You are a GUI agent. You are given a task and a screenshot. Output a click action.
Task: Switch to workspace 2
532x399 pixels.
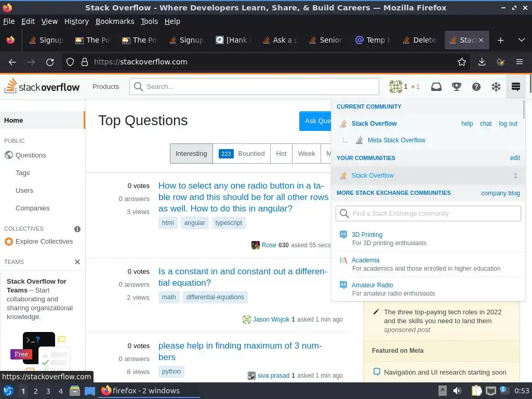36,391
